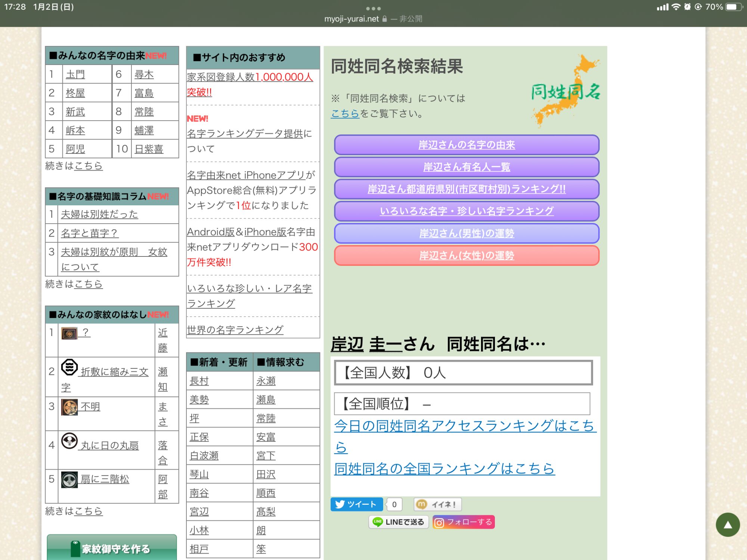This screenshot has width=747, height=560.
Task: Tap the three-dot menu at top
Action: click(x=373, y=8)
